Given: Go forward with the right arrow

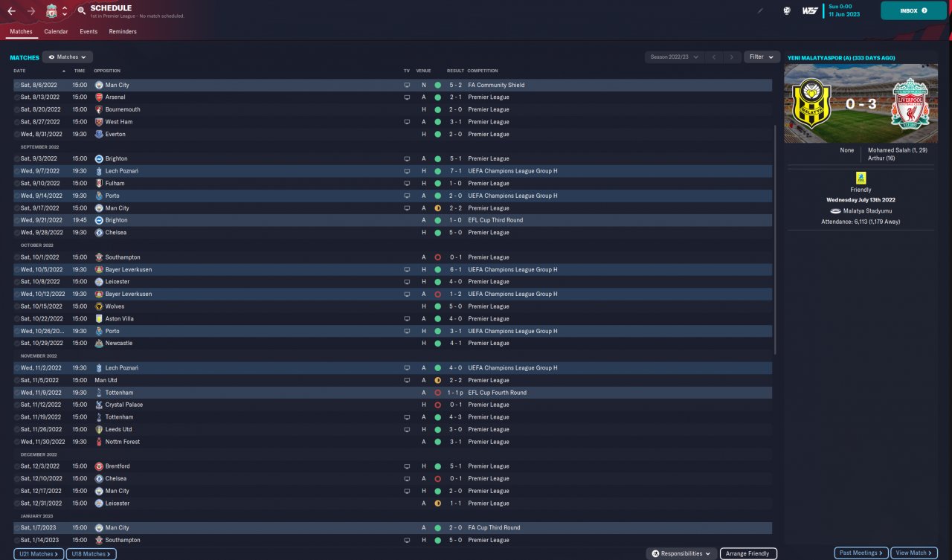Looking at the screenshot, I should click(x=31, y=11).
